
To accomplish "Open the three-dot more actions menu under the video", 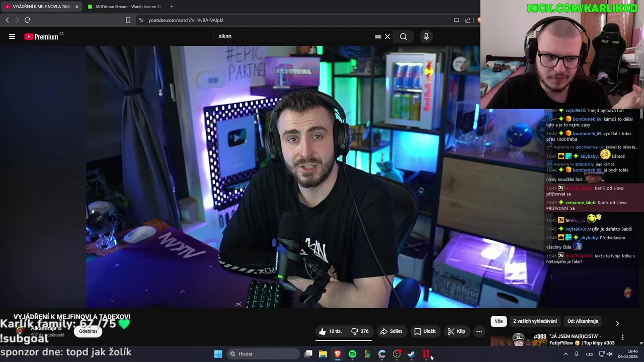I will click(479, 331).
